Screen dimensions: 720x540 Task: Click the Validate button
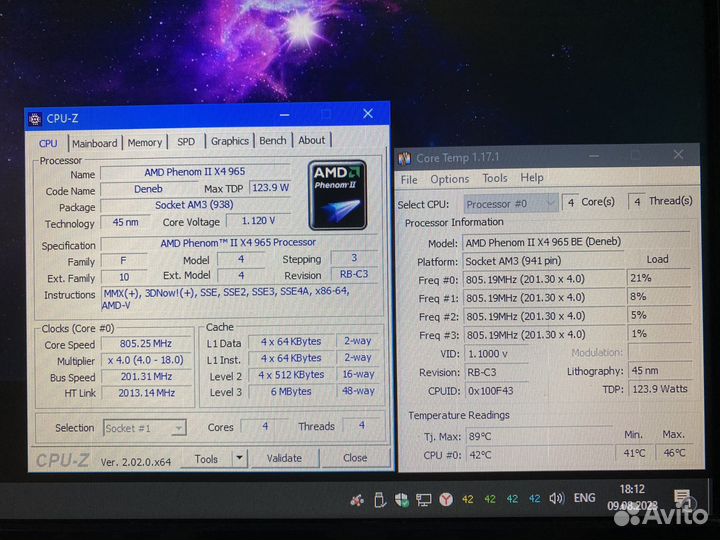coord(284,458)
